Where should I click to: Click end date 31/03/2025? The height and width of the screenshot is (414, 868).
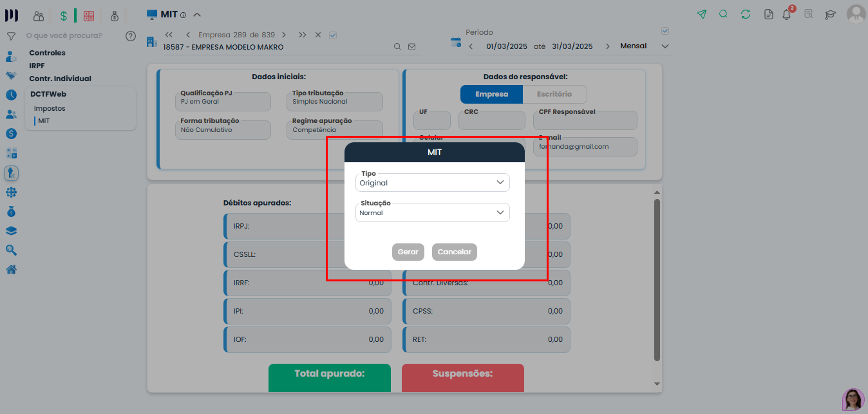[x=572, y=46]
